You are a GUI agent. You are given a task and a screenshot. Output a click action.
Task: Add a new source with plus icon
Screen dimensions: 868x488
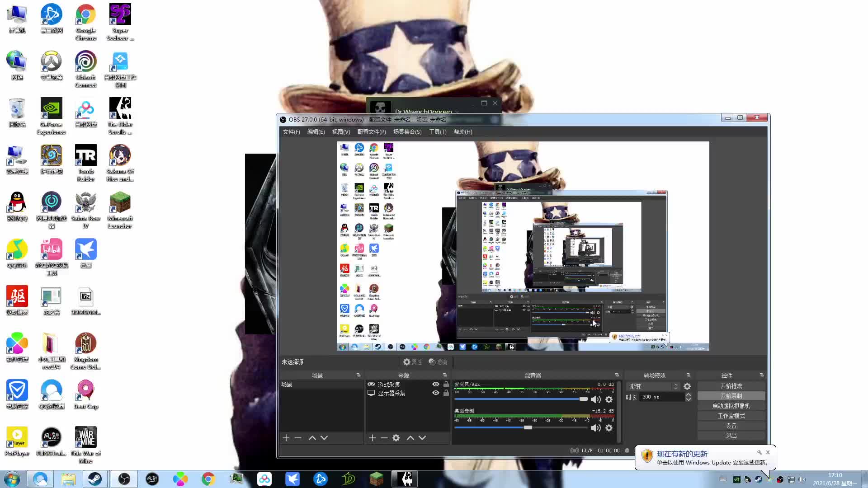pyautogui.click(x=372, y=438)
